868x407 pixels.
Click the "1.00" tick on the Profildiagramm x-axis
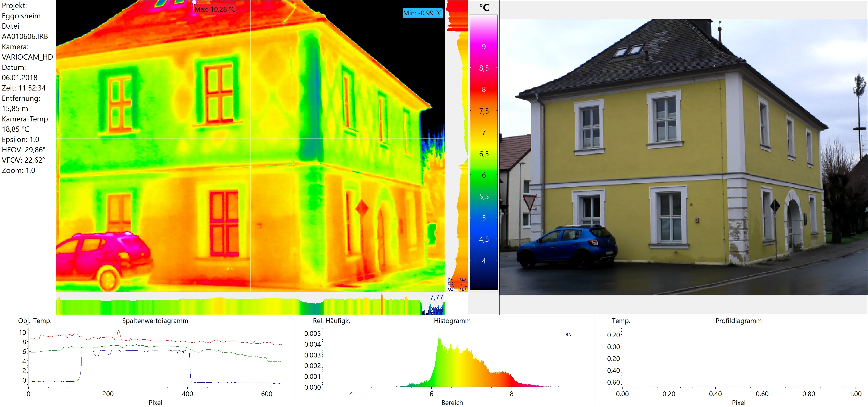pos(855,394)
